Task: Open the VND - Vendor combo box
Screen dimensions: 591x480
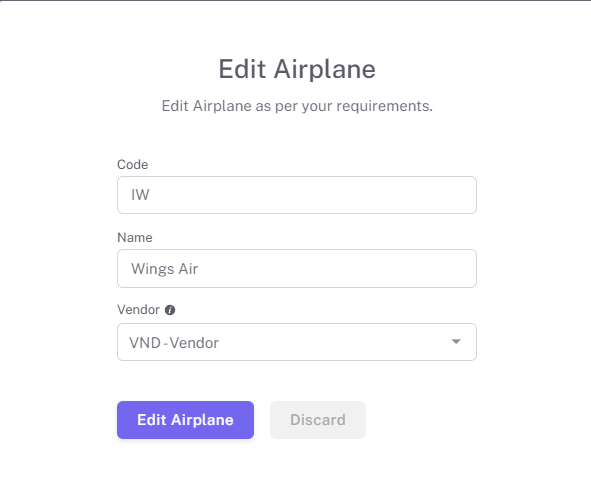Action: (x=297, y=342)
